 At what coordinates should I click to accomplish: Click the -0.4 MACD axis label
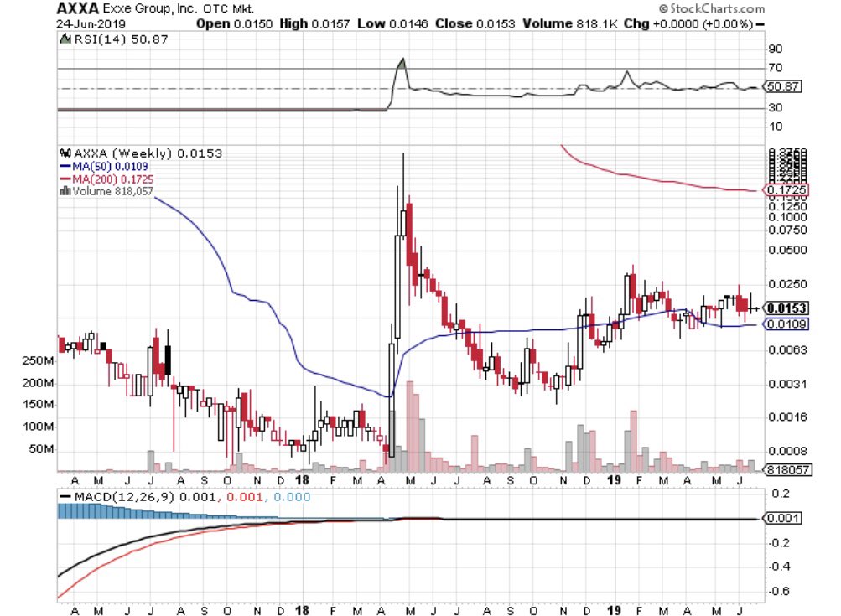coord(779,567)
